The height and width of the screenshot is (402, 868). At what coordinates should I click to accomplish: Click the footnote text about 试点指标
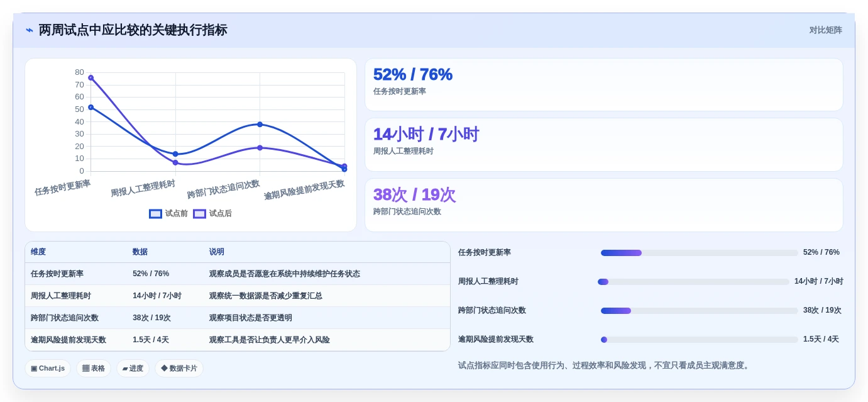click(x=605, y=366)
